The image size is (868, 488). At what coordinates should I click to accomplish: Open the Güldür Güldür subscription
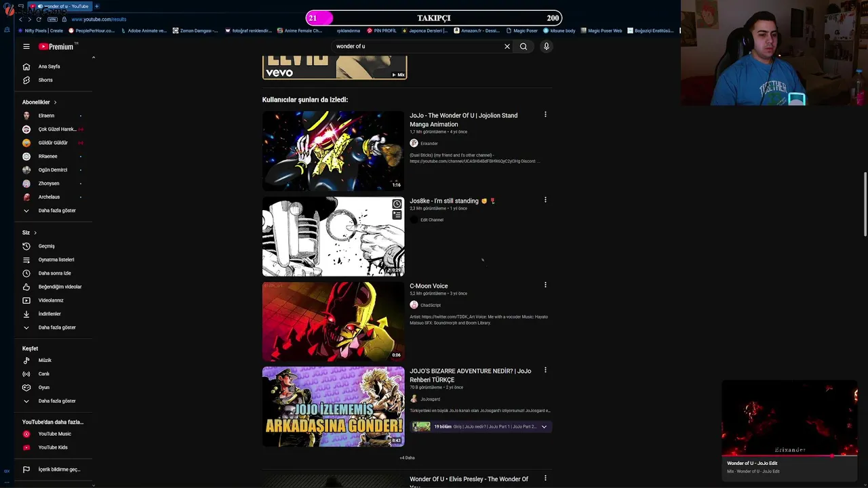(x=53, y=143)
